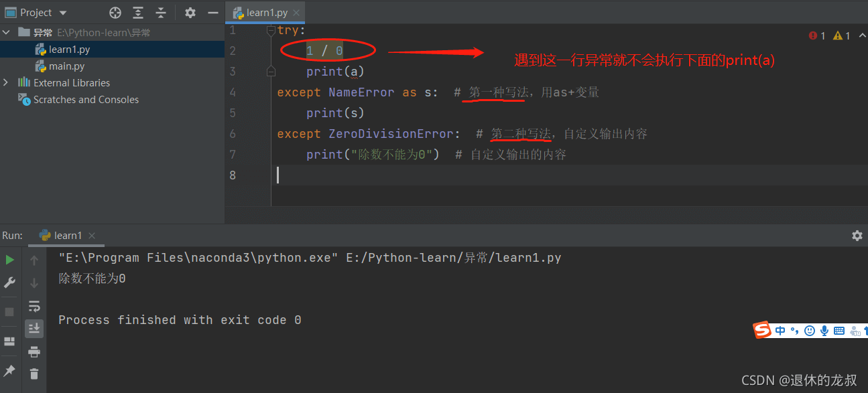868x393 pixels.
Task: Click the 'print(s)' statement on line 5
Action: pyautogui.click(x=335, y=113)
